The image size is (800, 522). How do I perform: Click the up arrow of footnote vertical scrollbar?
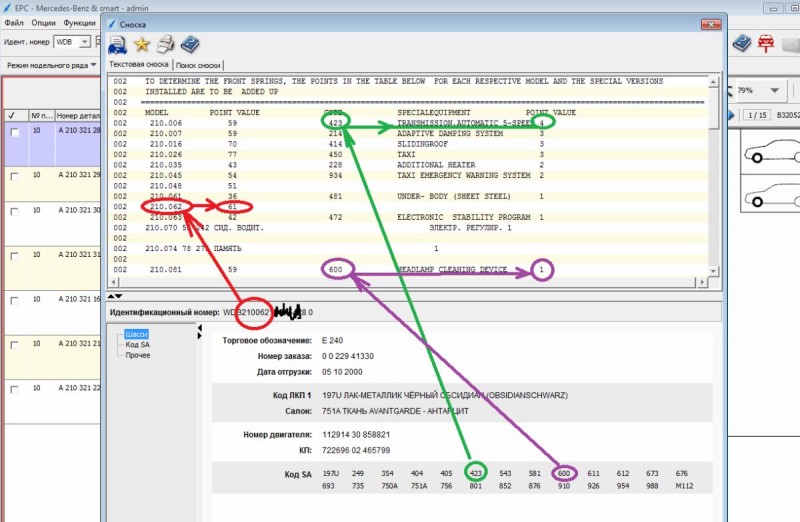[x=713, y=82]
